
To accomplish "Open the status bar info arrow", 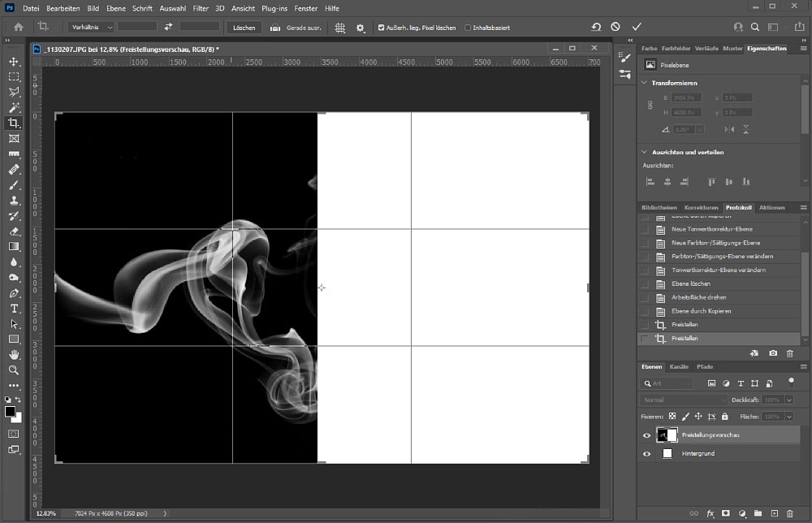I will 165,514.
